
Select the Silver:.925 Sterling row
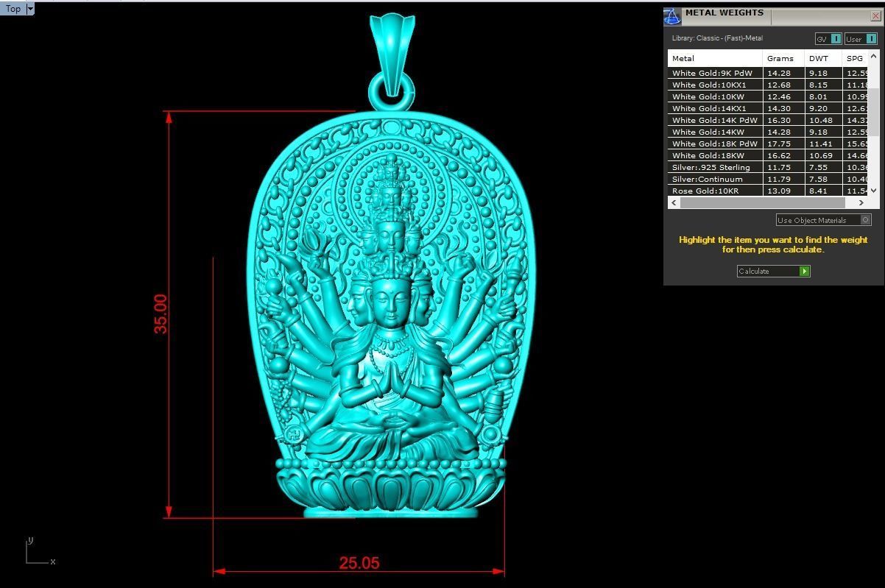click(769, 167)
